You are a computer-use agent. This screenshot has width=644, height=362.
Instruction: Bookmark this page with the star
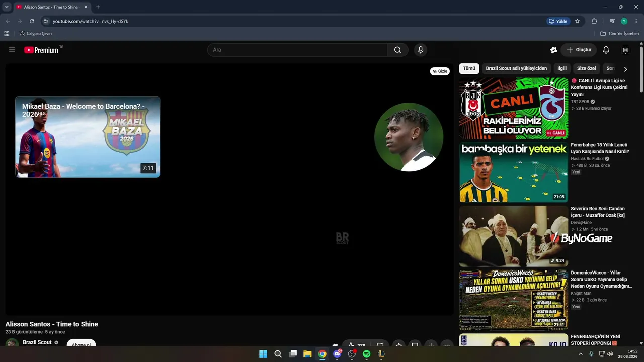tap(577, 21)
